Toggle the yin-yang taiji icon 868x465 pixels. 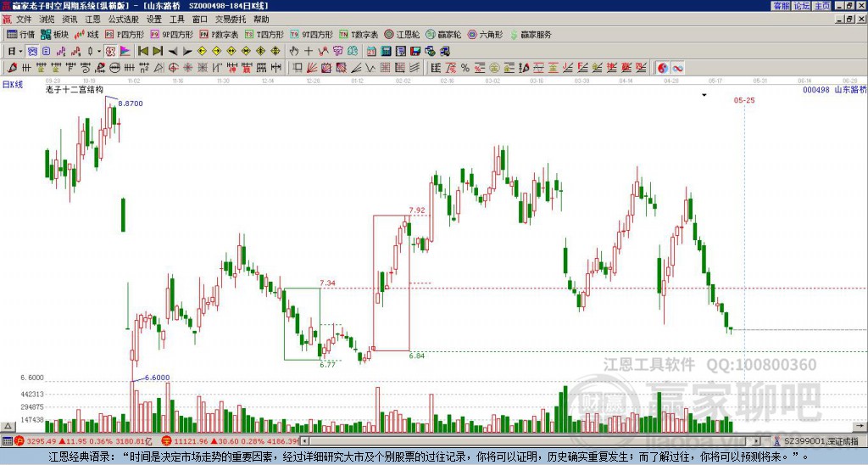pyautogui.click(x=662, y=68)
